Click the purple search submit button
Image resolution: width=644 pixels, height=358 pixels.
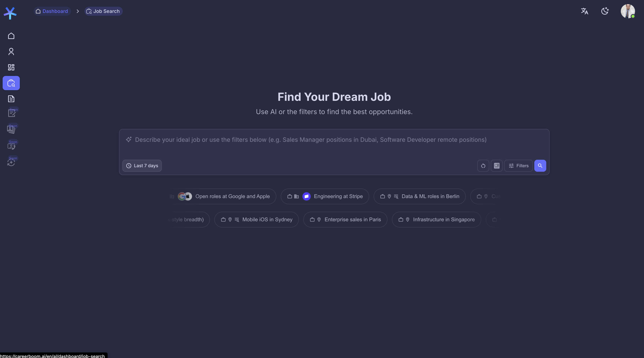(x=540, y=166)
